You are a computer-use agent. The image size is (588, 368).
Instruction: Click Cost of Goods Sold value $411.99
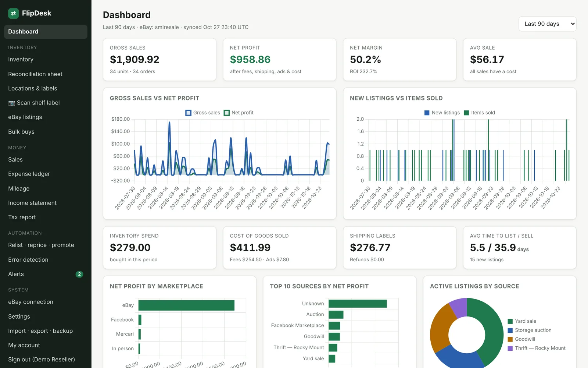point(250,248)
